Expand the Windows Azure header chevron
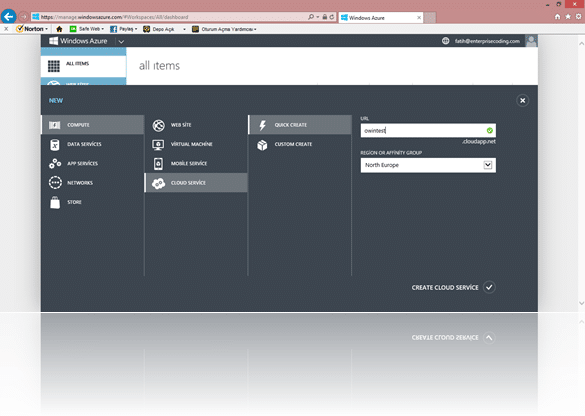The image size is (585, 416). coord(121,41)
